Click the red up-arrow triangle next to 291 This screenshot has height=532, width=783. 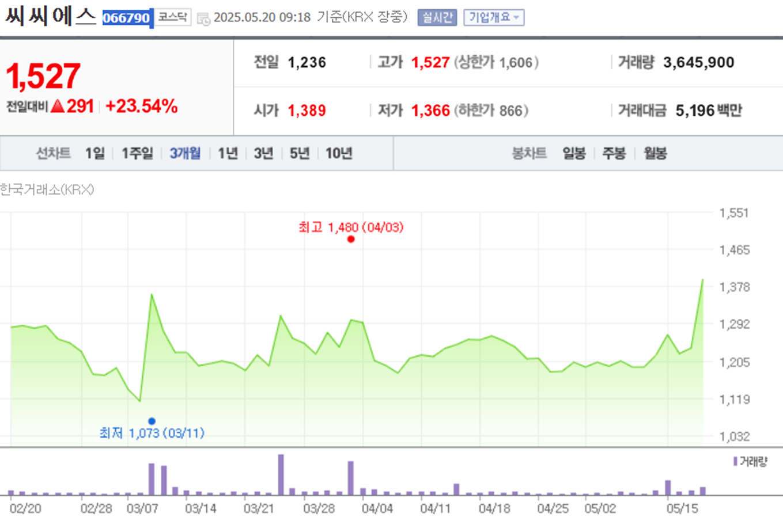coord(58,107)
